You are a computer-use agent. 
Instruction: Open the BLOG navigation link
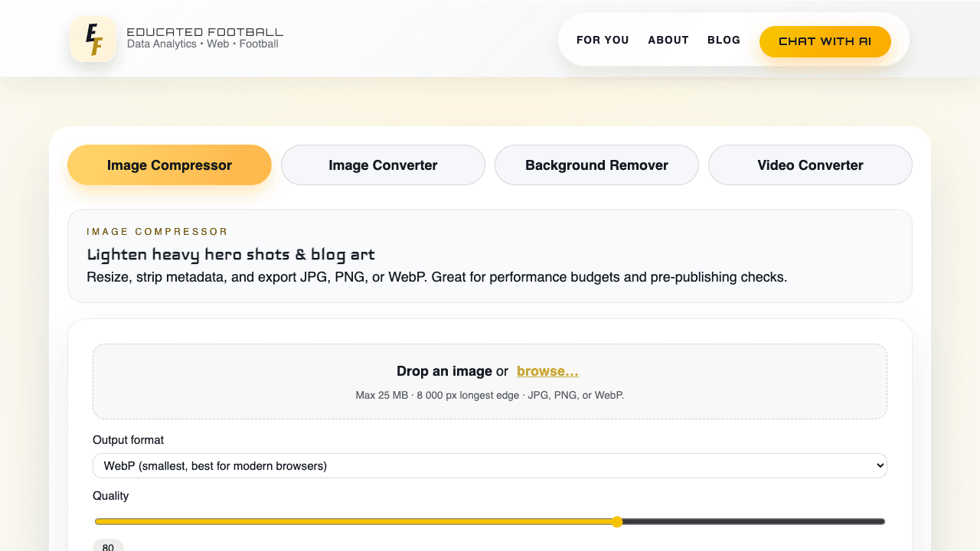pos(724,40)
